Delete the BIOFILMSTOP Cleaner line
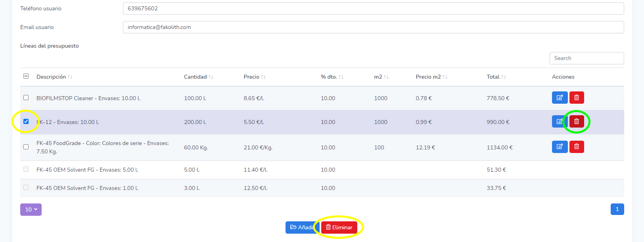Screen dimensions: 644x242 [x=577, y=98]
